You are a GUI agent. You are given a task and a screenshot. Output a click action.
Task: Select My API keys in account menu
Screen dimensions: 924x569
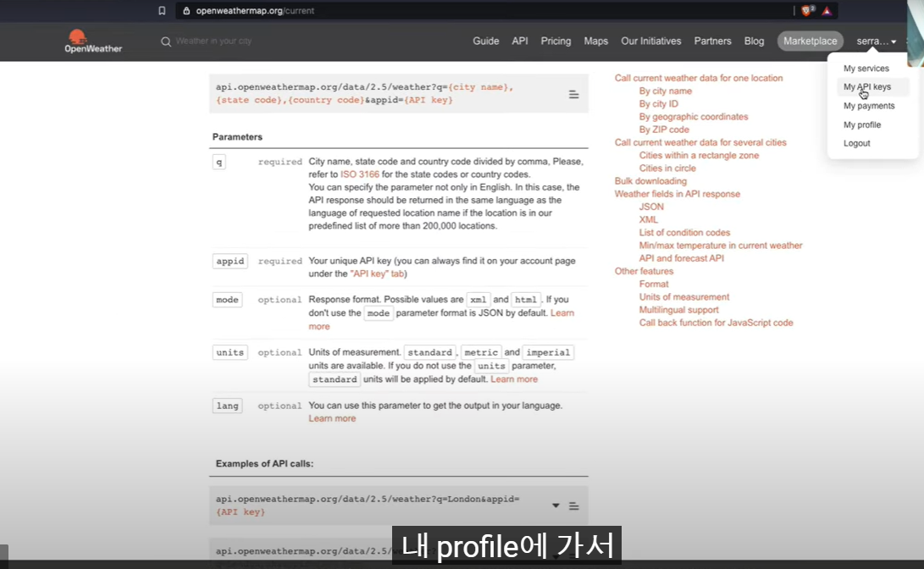pos(867,86)
